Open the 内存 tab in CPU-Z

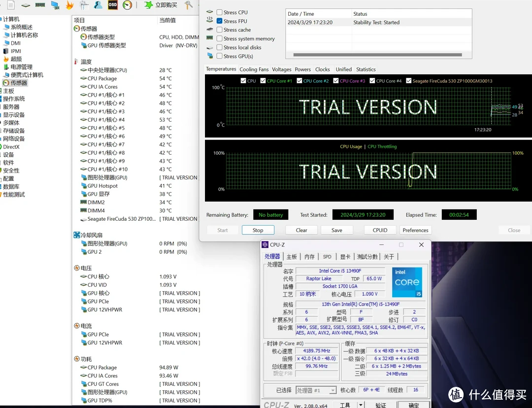(309, 257)
